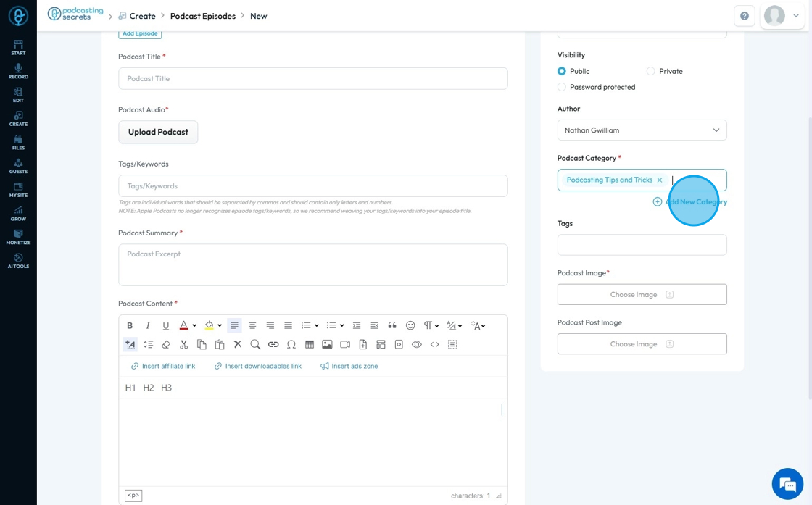Screen dimensions: 812x505
Task: Open the START sidebar section
Action: pos(18,47)
